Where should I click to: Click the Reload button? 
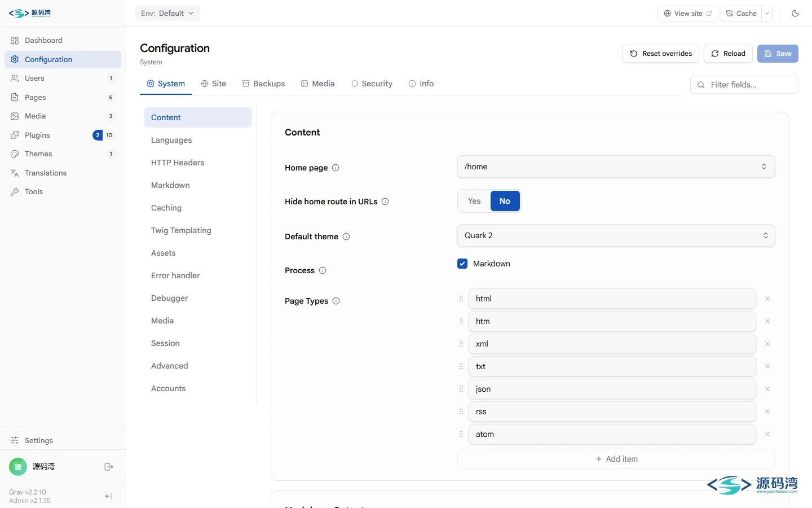pyautogui.click(x=728, y=54)
